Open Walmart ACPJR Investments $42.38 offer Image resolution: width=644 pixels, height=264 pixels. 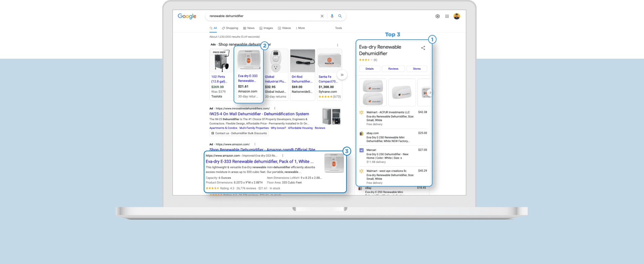point(393,118)
